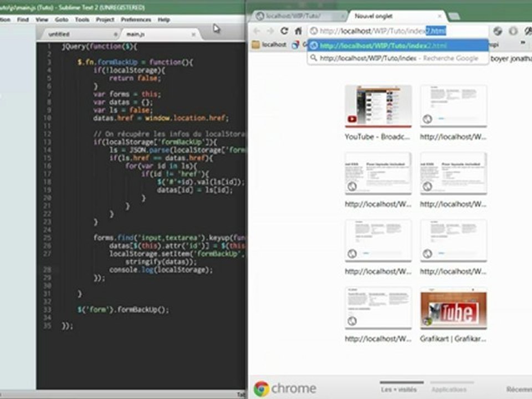Click code line 'var forms = this;'
532x399 pixels.
tap(127, 94)
